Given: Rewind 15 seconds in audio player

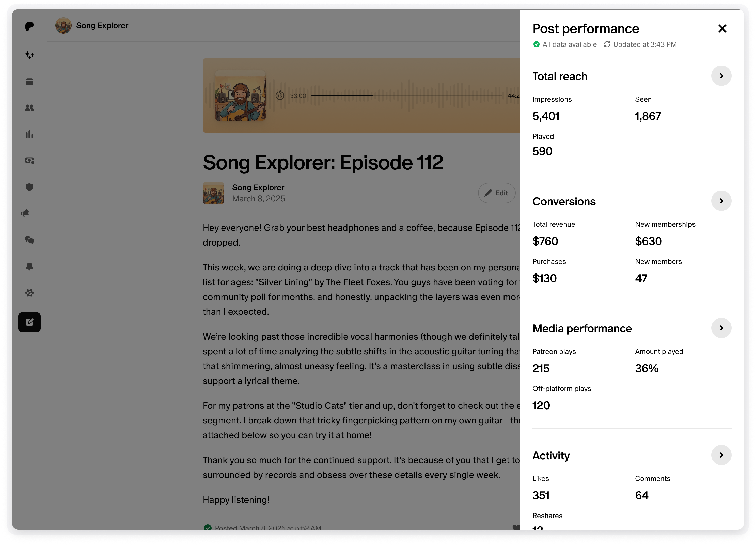Looking at the screenshot, I should click(280, 95).
